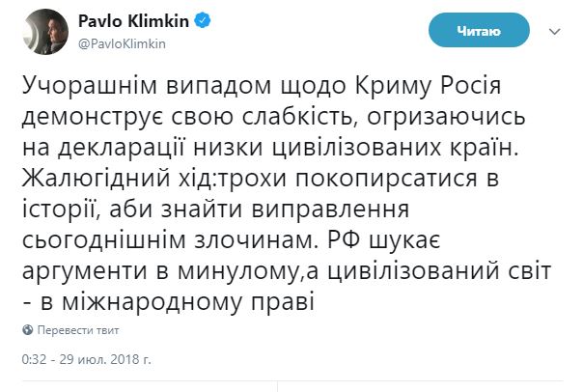Click the globe icon before Перевести твит
This screenshot has width=583, height=392.
pos(29,330)
